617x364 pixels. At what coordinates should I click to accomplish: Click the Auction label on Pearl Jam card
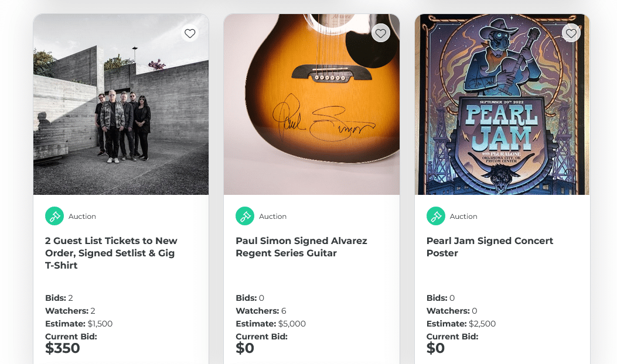pyautogui.click(x=463, y=217)
